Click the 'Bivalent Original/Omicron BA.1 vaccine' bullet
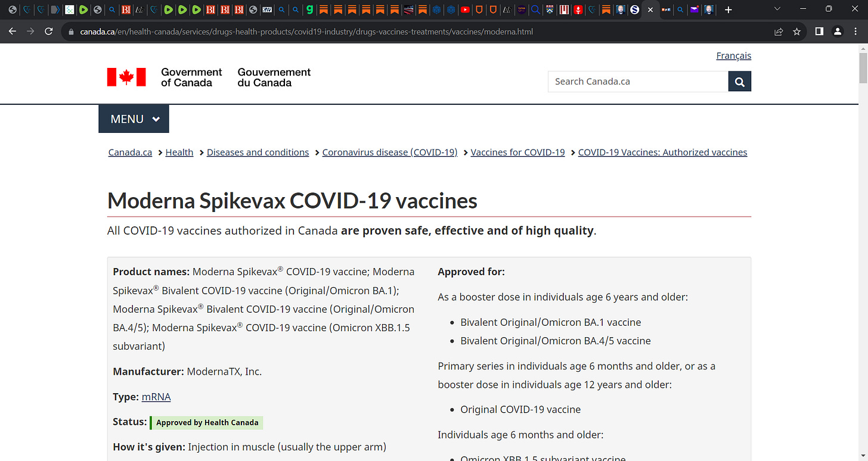Viewport: 868px width, 461px height. tap(551, 322)
